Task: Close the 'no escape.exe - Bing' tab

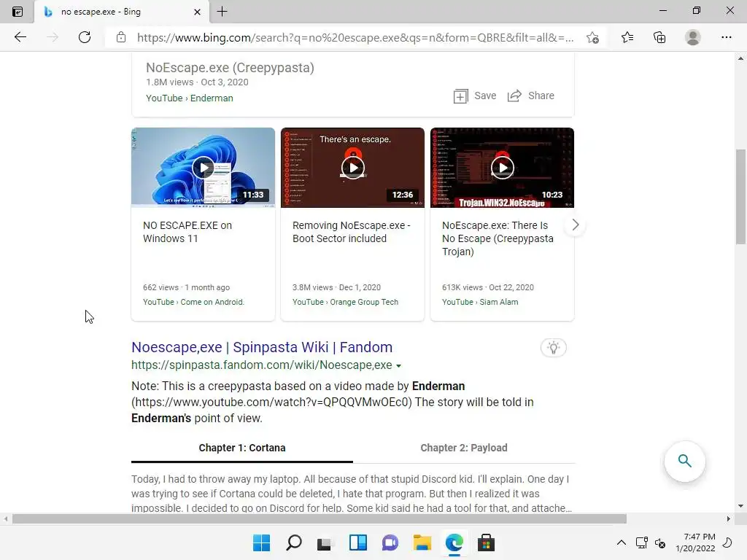Action: pyautogui.click(x=197, y=12)
